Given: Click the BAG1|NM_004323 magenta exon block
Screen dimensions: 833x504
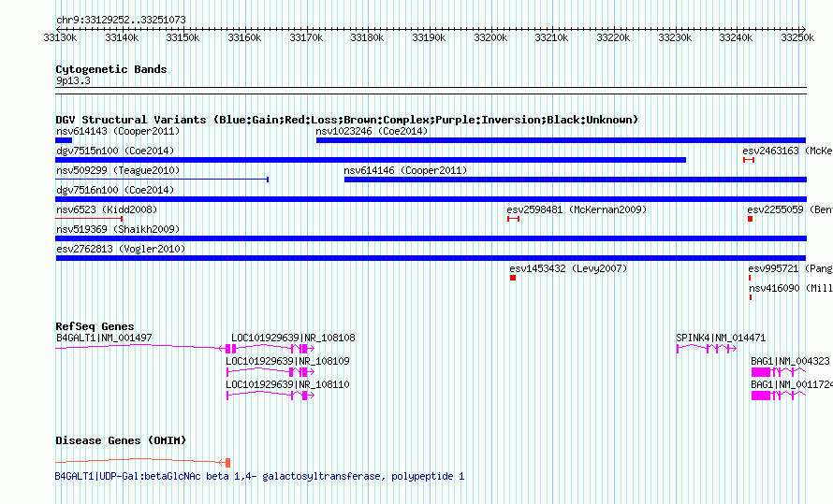Looking at the screenshot, I should (x=761, y=372).
